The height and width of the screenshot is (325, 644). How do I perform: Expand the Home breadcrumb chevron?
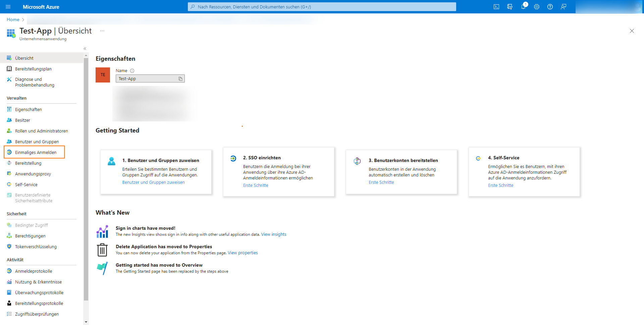click(23, 19)
